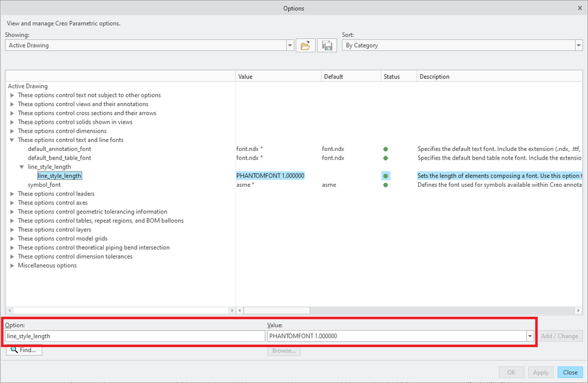Click inside the Option text field
Image resolution: width=588 pixels, height=383 pixels.
(135, 336)
